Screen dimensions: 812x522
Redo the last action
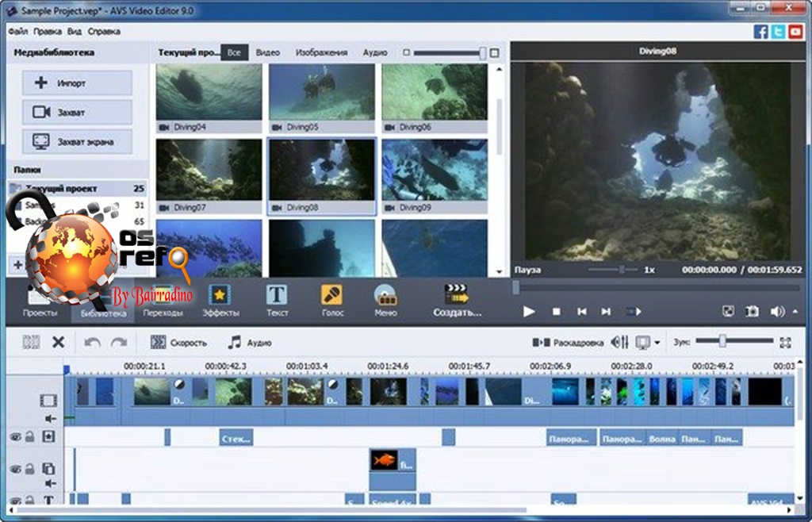pyautogui.click(x=119, y=342)
